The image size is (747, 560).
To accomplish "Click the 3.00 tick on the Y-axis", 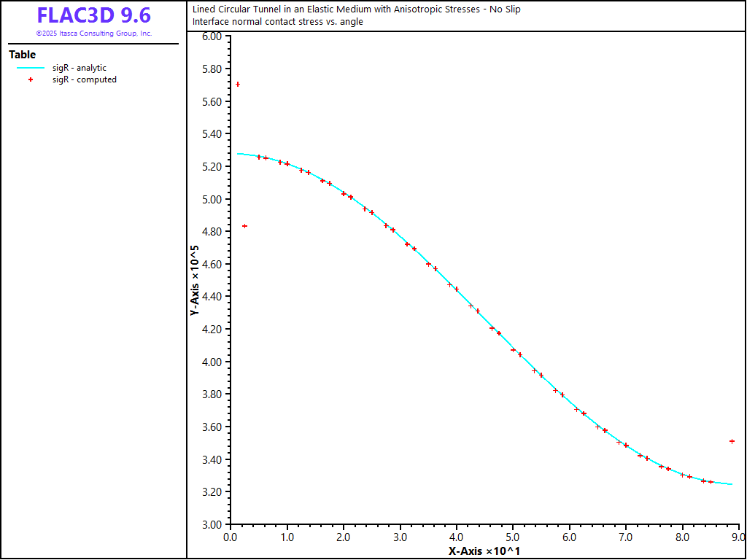I will [x=211, y=524].
